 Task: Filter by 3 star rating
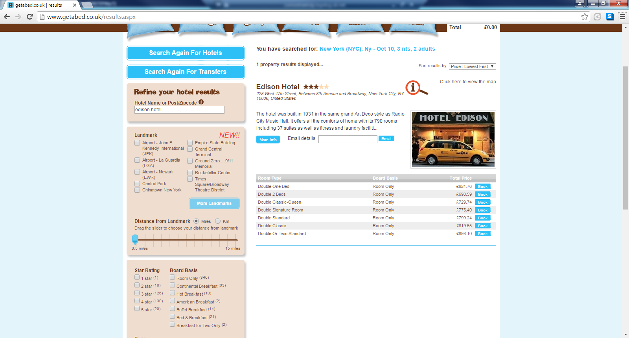tap(137, 293)
